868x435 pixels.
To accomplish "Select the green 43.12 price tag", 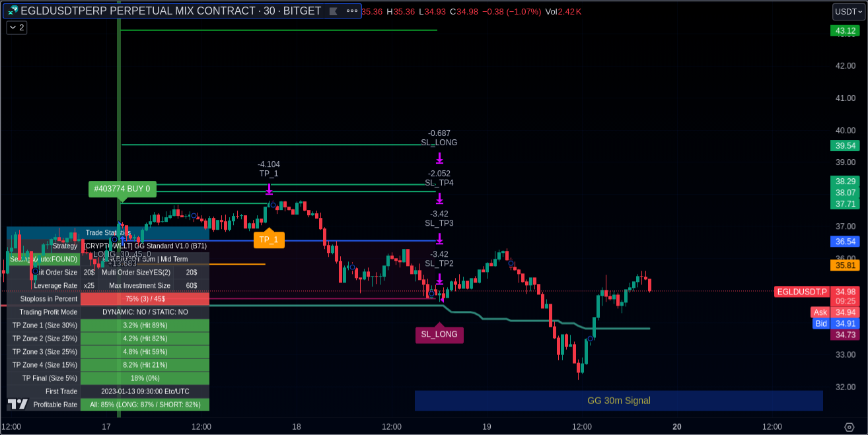I will [846, 30].
